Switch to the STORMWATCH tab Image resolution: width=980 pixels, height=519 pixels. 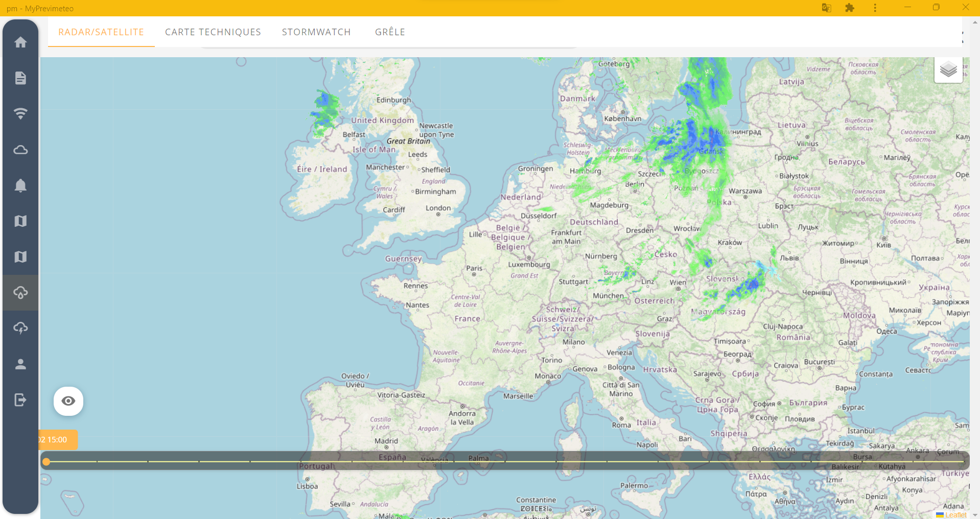coord(316,32)
